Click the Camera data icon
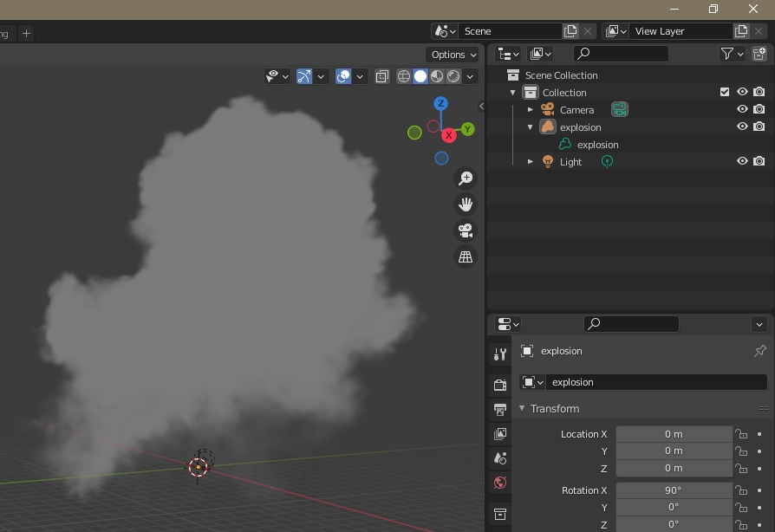Viewport: 775px width, 532px height. 619,109
